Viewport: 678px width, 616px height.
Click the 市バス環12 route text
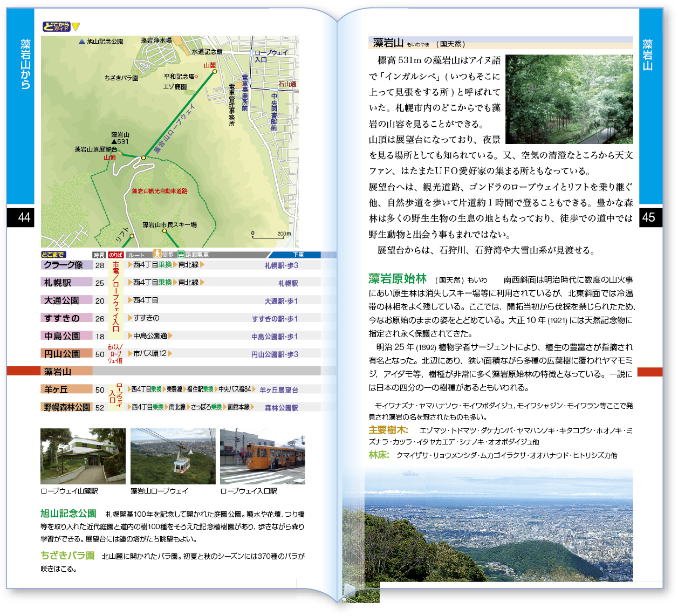click(150, 354)
